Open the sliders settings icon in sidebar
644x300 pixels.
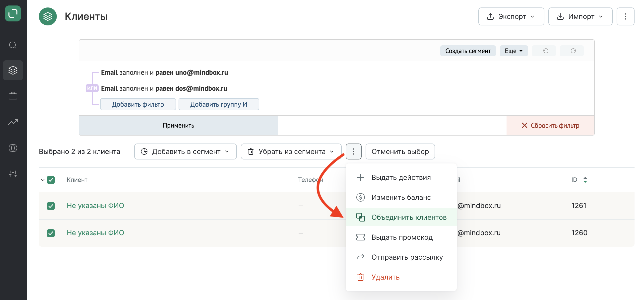[13, 174]
